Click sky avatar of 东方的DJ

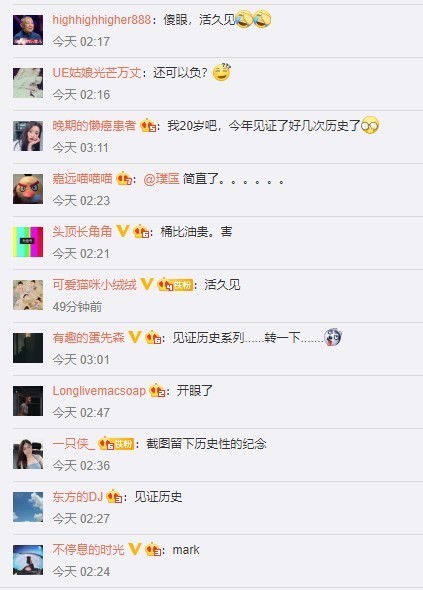(x=28, y=507)
